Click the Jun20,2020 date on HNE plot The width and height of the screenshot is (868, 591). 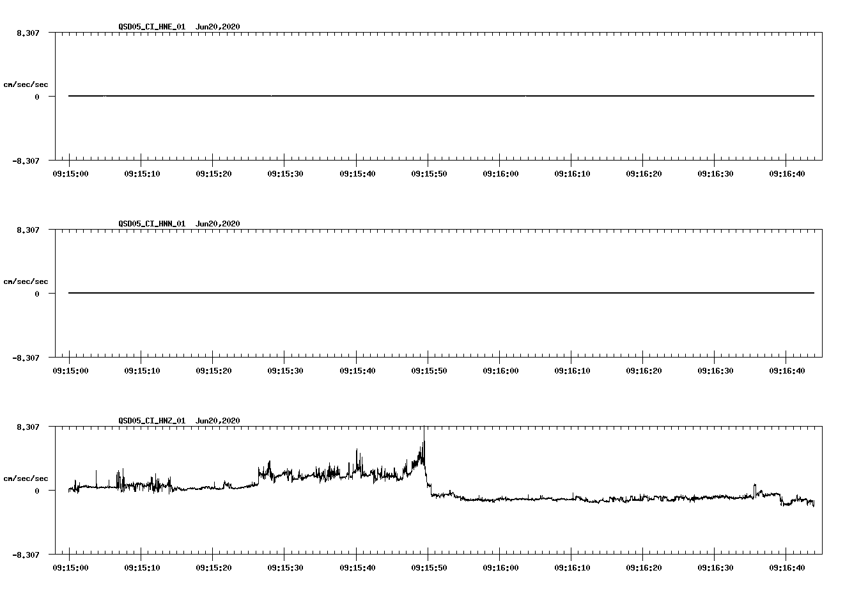tap(218, 27)
